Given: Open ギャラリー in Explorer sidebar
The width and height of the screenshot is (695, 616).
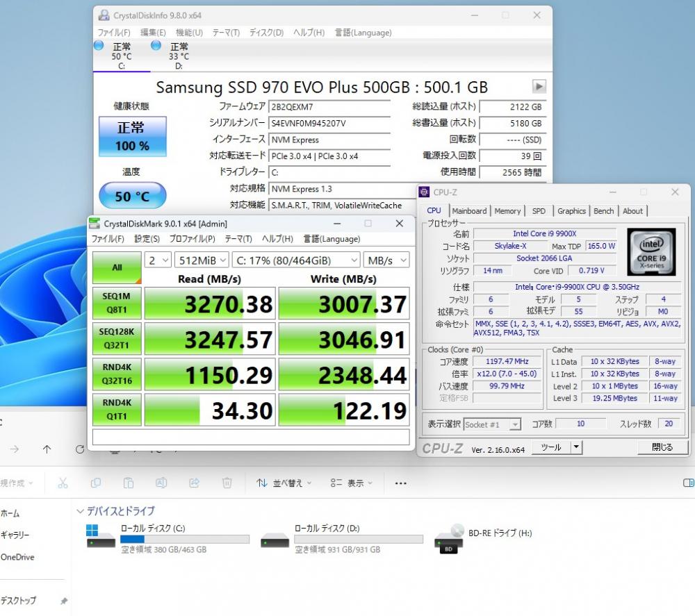Looking at the screenshot, I should click(x=15, y=535).
